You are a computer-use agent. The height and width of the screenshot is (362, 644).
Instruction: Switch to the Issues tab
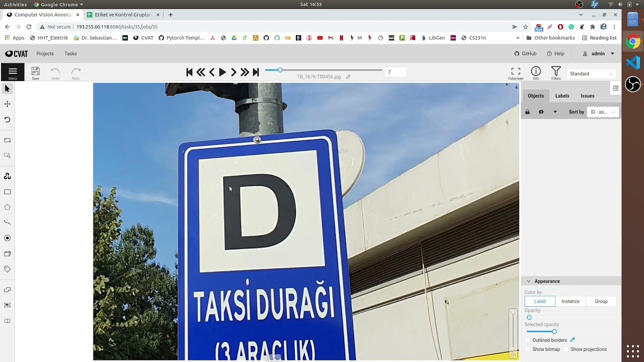tap(587, 96)
